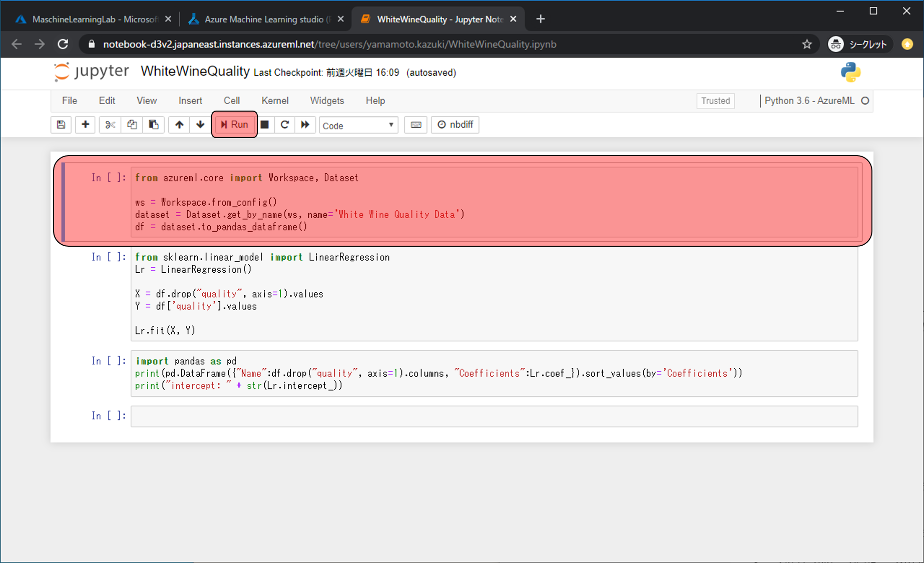This screenshot has height=563, width=924.
Task: Cut selected cells with the scissors icon
Action: [110, 125]
